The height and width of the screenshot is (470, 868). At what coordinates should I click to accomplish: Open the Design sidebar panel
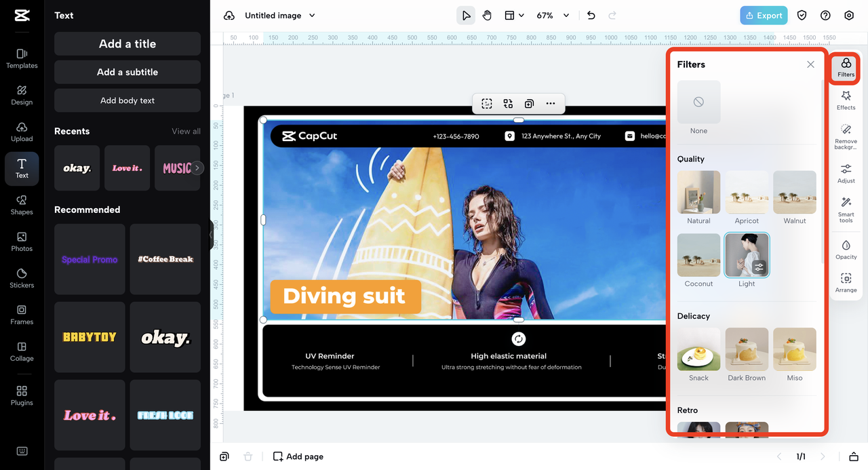(x=22, y=95)
